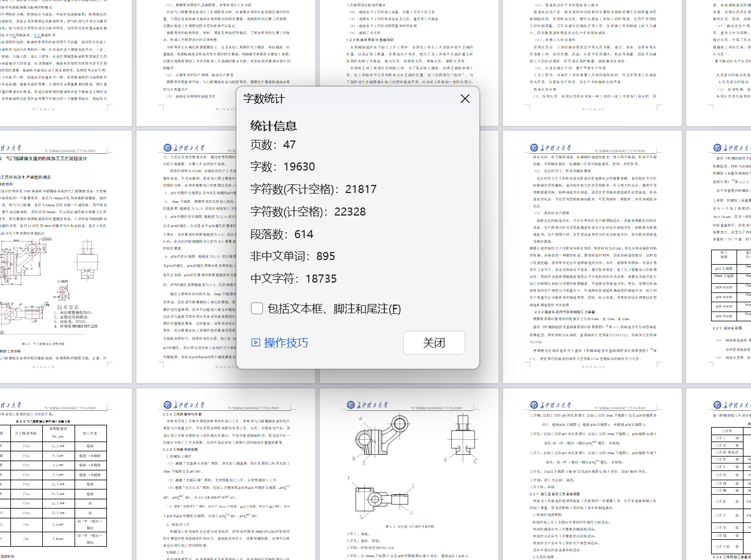Screen dimensions: 751x560
Task: Open the page thumbnail containing 1.2.4 机床夹具设计基础知识
Action: (x=409, y=63)
